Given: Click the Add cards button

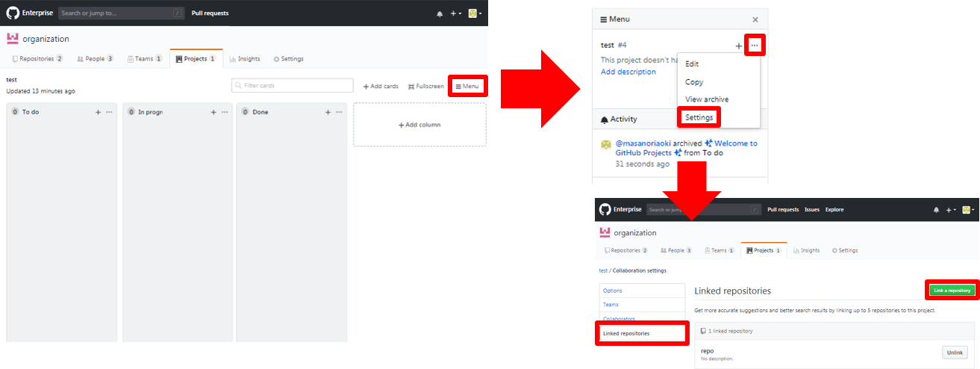Looking at the screenshot, I should 381,87.
